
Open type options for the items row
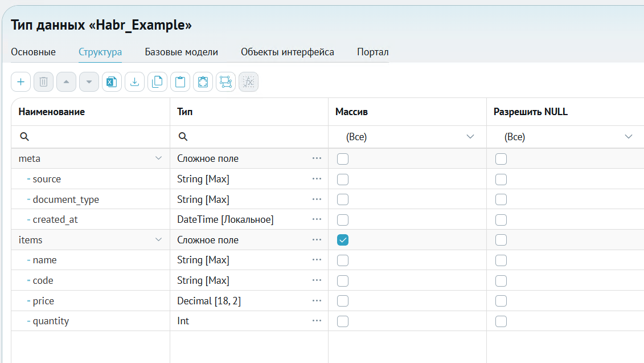click(317, 240)
